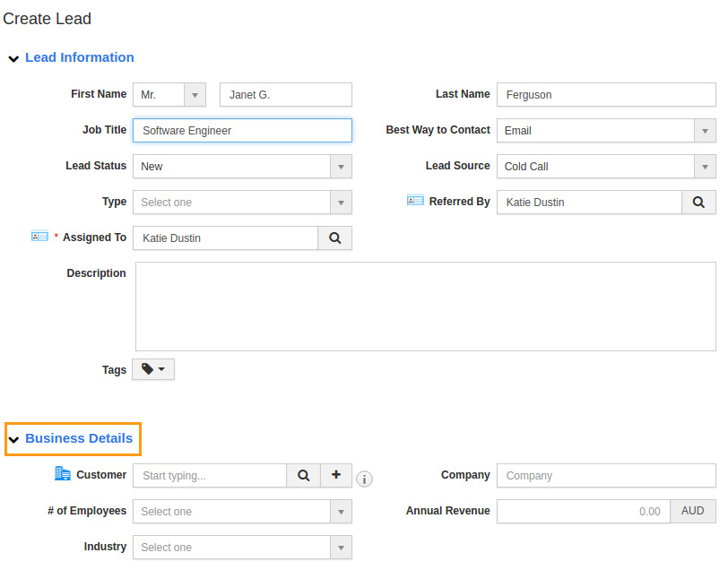Click the search icon next to Assigned To
Screen dimensions: 728x570
coord(334,238)
